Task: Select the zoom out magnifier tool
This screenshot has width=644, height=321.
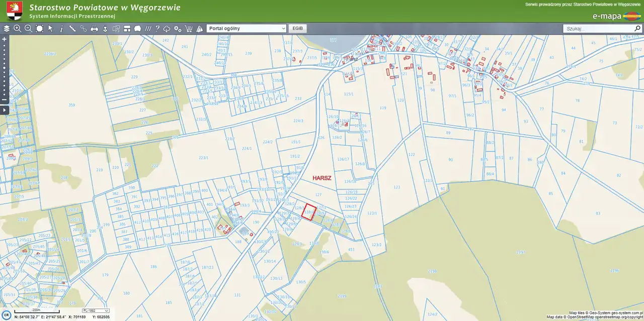Action: tap(28, 29)
